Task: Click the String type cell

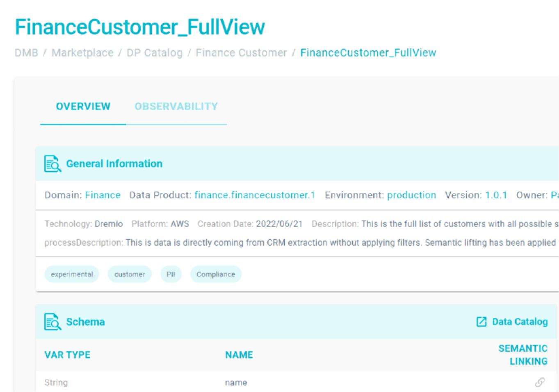Action: (x=56, y=382)
